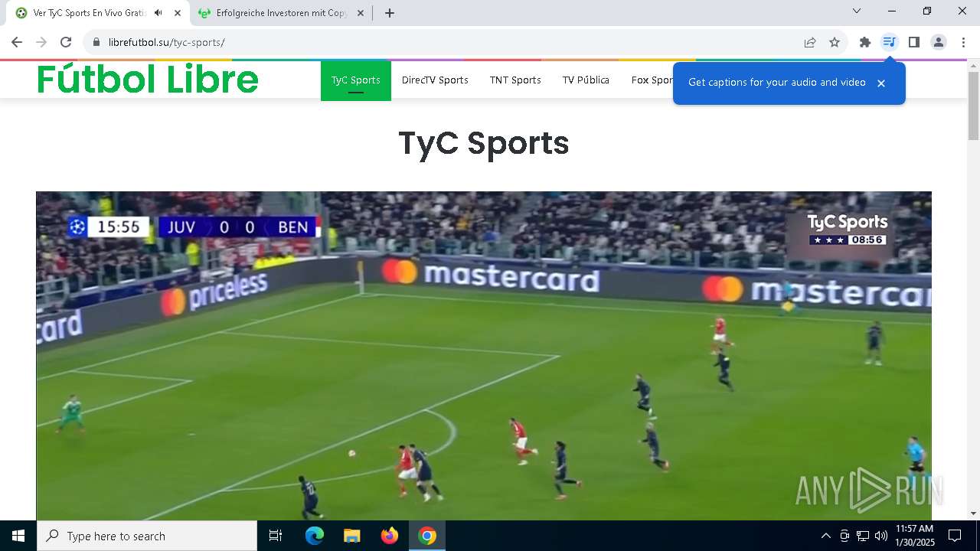Open the TNT Sports menu item
980x551 pixels.
click(x=515, y=80)
